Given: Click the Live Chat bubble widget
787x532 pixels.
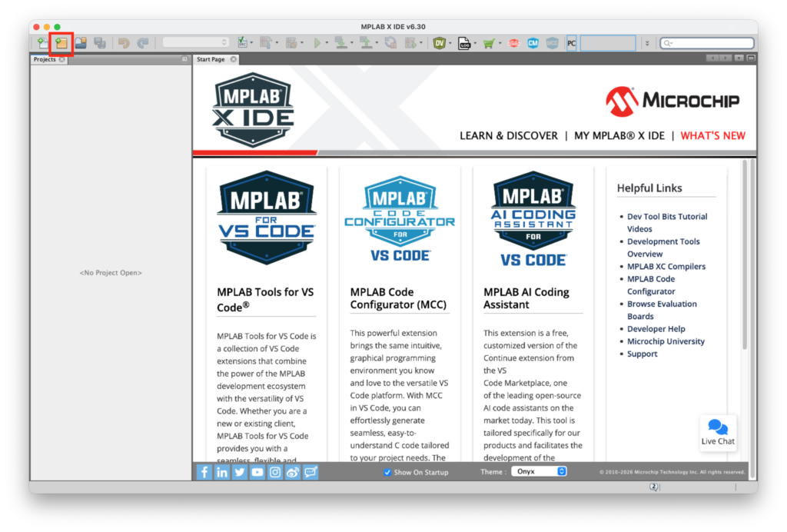Looking at the screenshot, I should (718, 432).
